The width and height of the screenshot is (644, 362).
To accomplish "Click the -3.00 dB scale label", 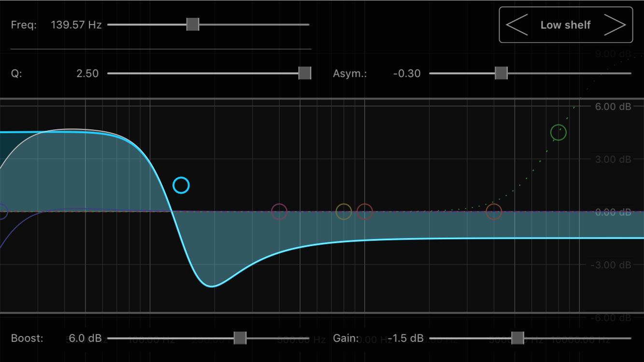I will point(611,265).
